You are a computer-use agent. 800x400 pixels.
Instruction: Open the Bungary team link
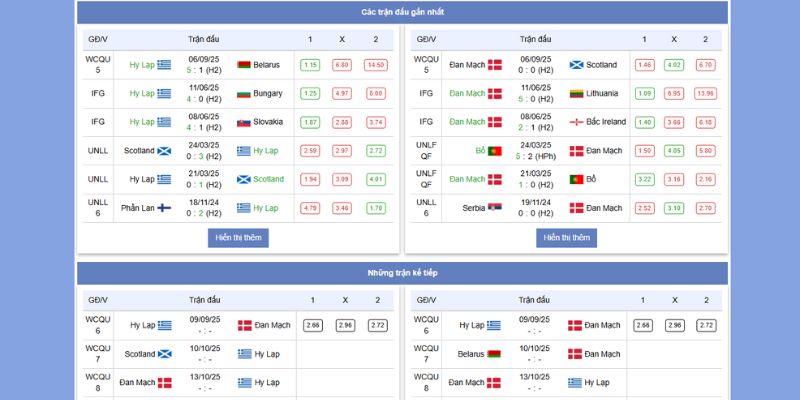point(268,94)
